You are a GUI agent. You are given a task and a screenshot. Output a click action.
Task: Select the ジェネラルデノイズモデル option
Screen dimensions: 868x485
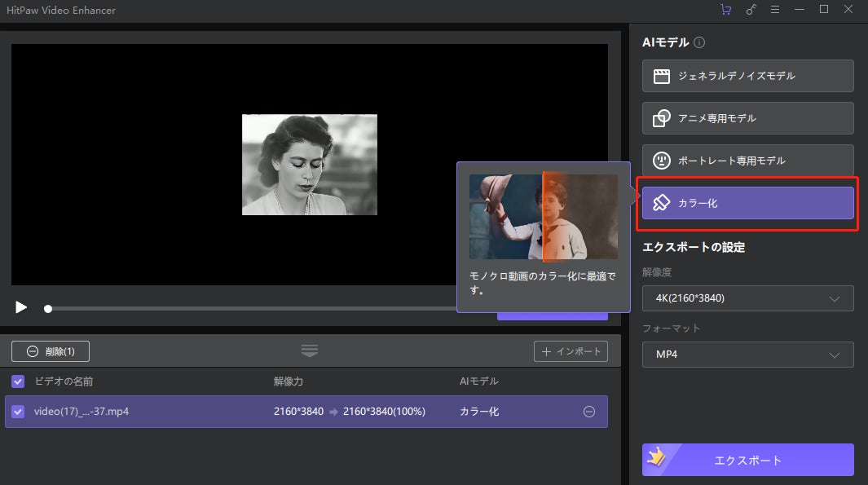(x=747, y=76)
